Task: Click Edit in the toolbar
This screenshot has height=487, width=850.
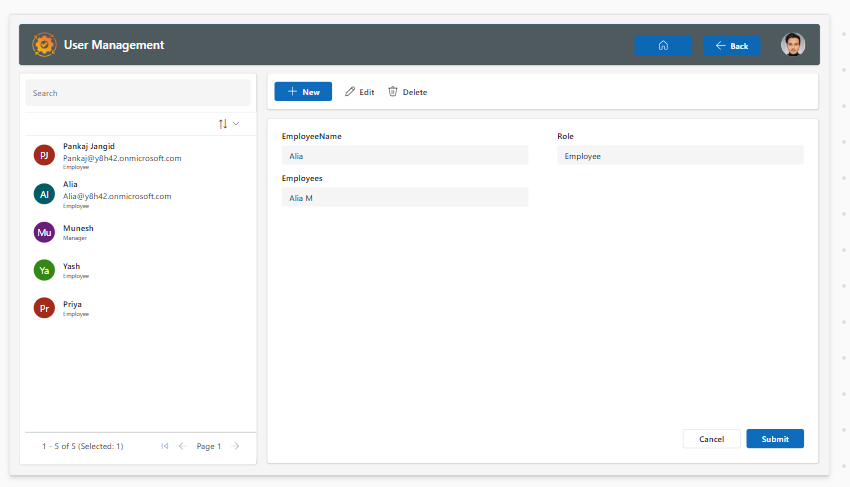Action: point(359,92)
